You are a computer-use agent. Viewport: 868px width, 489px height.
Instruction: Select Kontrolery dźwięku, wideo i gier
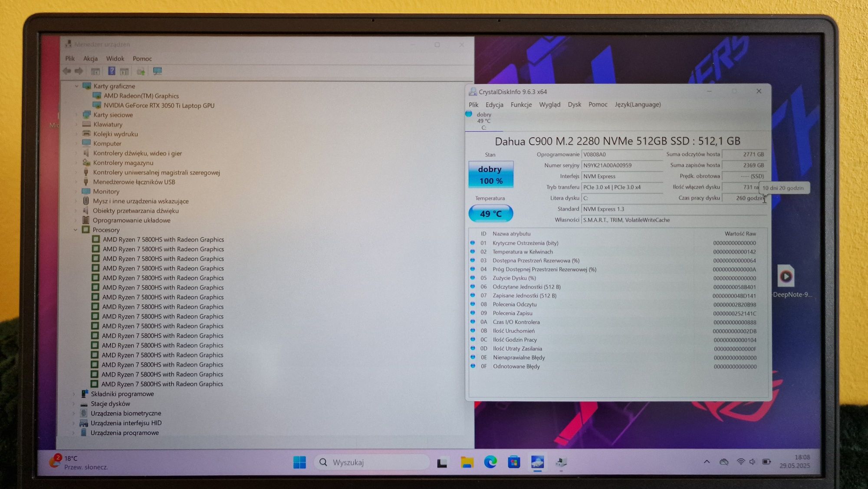(137, 153)
